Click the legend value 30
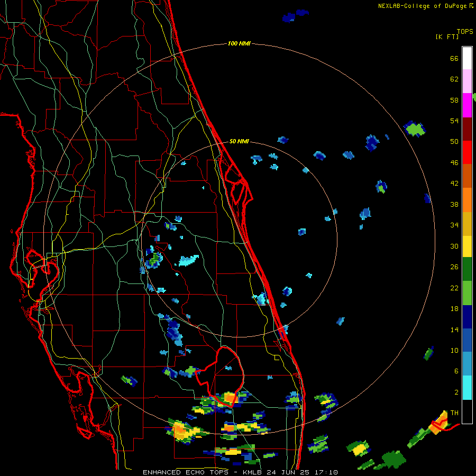 [x=454, y=246]
